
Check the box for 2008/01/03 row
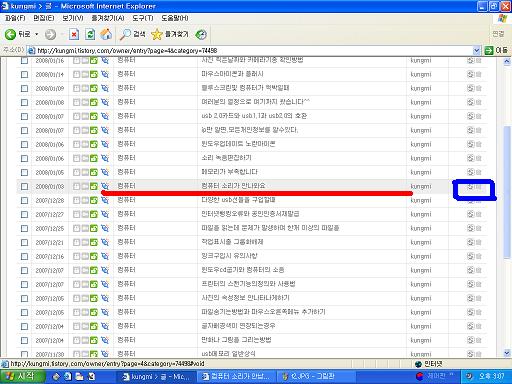click(24, 186)
